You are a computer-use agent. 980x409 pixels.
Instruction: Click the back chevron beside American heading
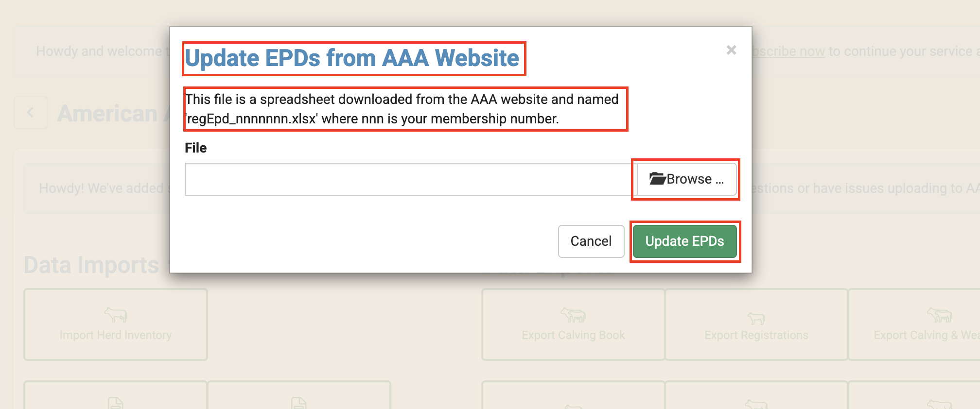point(31,113)
